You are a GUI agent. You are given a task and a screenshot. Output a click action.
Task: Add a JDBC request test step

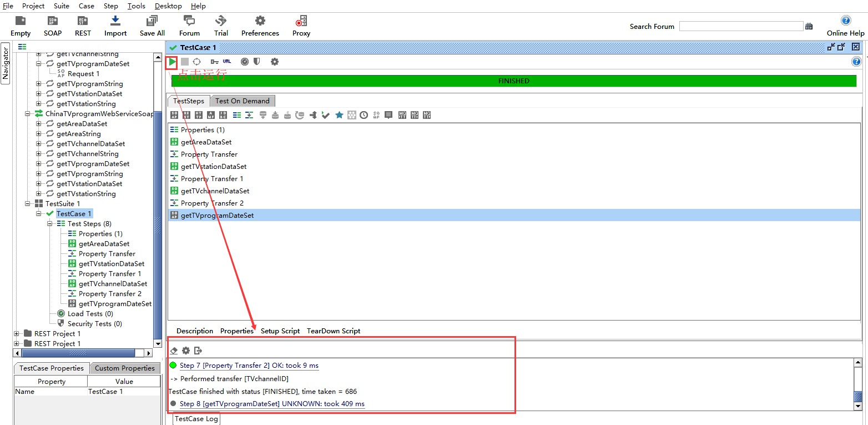223,115
